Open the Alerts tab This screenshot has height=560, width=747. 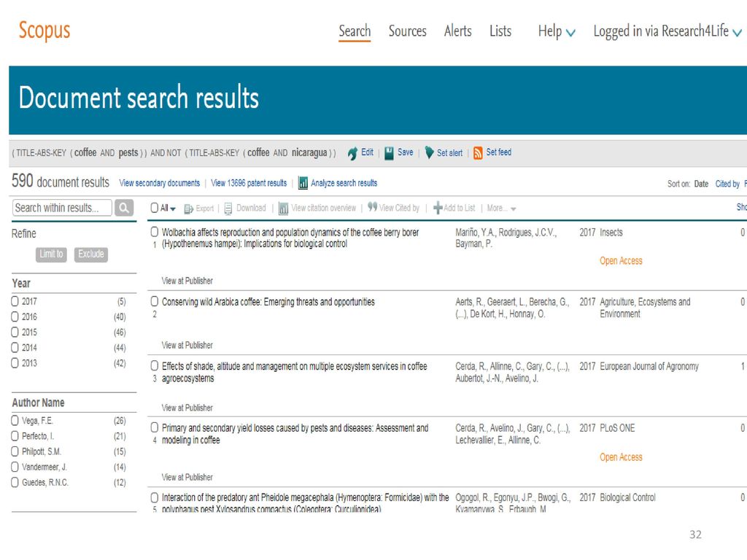pos(458,31)
